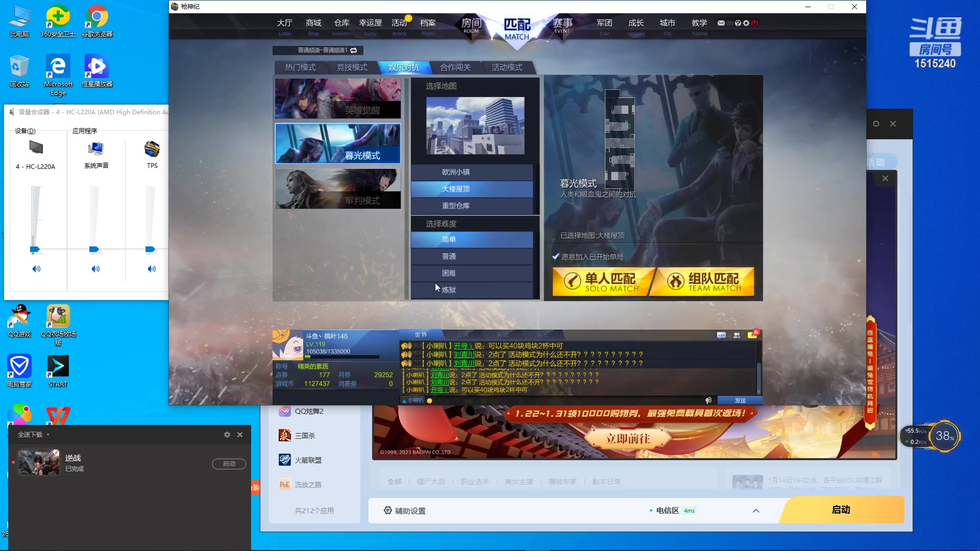Click the 系统声音 icon in volume mixer

(x=95, y=148)
